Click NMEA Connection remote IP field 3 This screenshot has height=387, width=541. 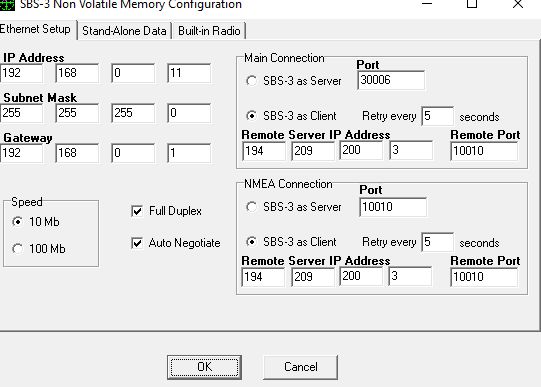click(410, 276)
